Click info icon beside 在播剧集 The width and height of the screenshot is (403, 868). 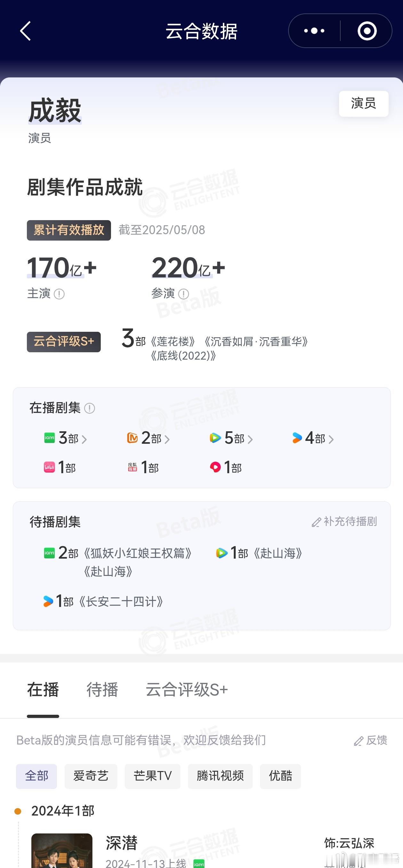pyautogui.click(x=90, y=408)
